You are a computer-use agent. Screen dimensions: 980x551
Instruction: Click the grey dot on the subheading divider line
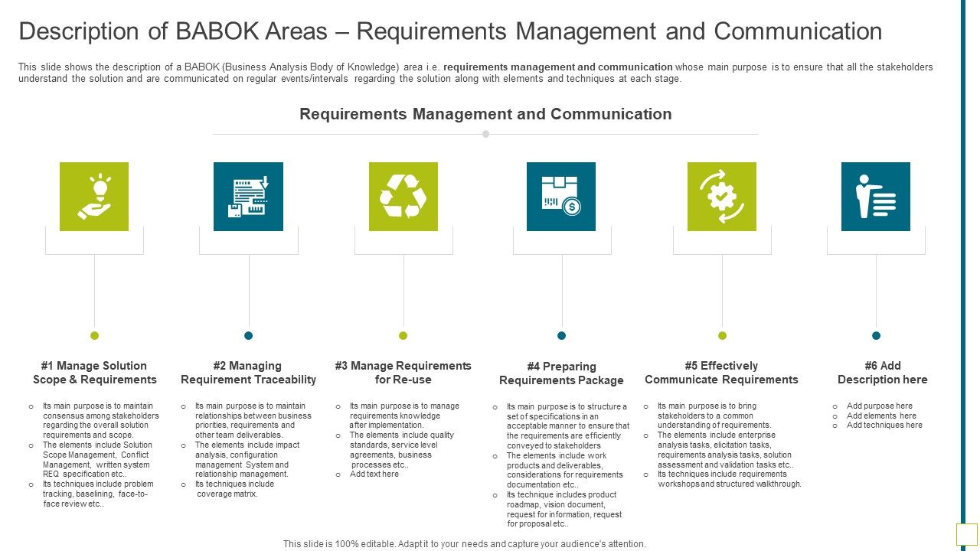point(485,134)
